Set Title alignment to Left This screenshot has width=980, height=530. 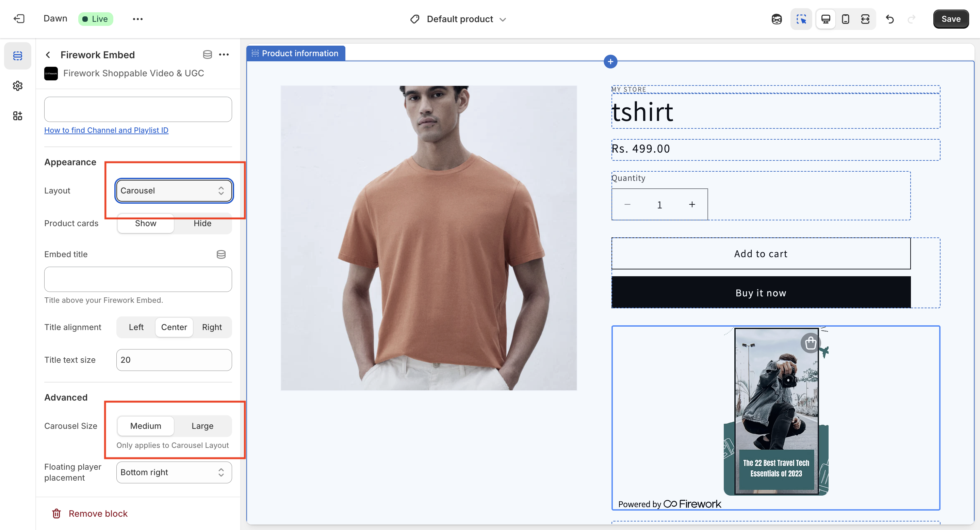coord(136,327)
